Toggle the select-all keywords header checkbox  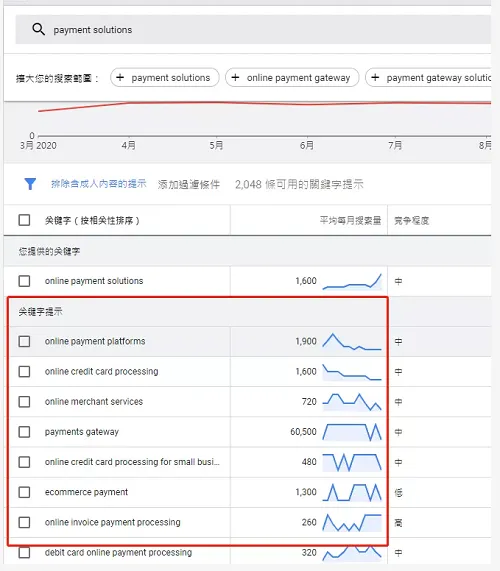tap(24, 220)
